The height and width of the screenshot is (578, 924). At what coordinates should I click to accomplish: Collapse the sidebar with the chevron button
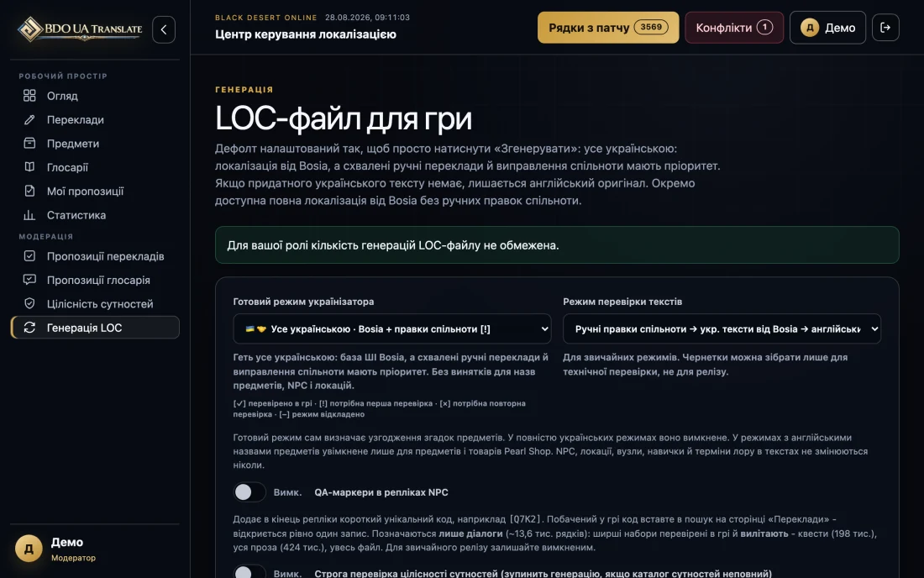coord(164,29)
